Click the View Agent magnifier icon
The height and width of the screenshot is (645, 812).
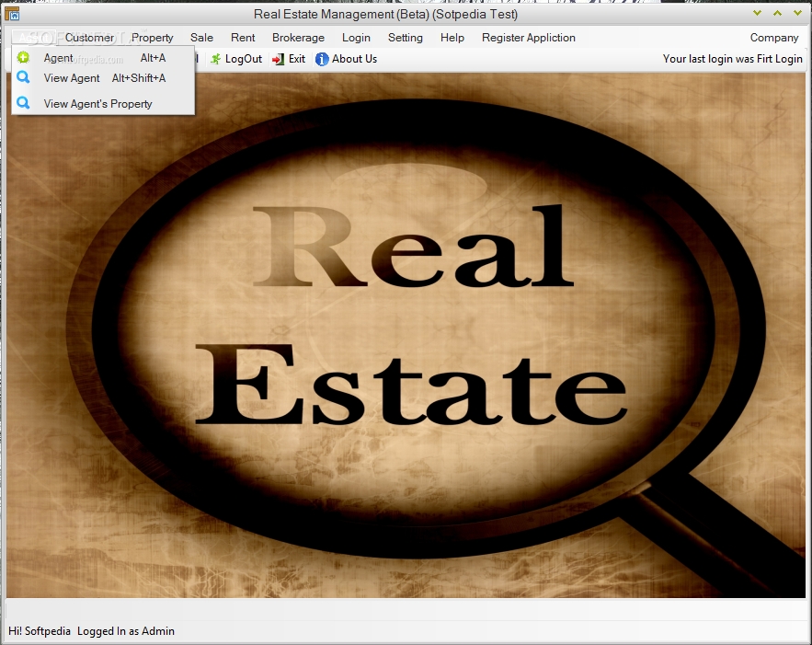(23, 77)
